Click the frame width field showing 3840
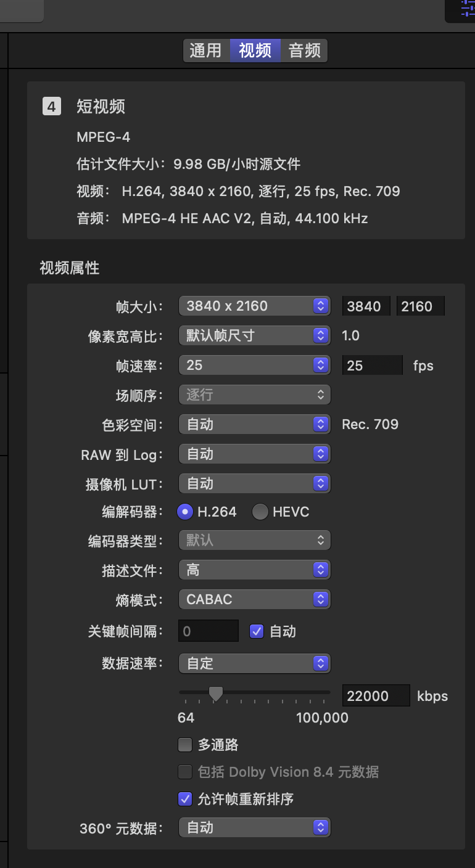The width and height of the screenshot is (475, 868). 366,306
